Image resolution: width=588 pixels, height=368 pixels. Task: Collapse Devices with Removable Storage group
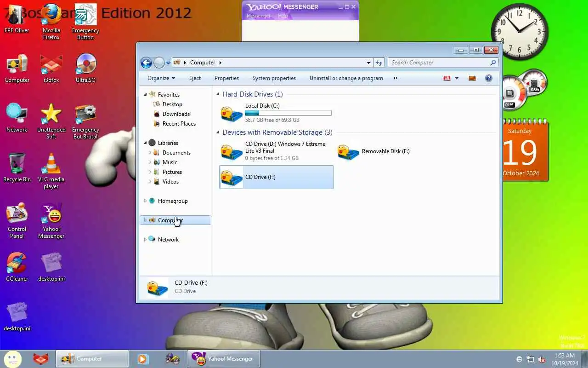pyautogui.click(x=218, y=132)
